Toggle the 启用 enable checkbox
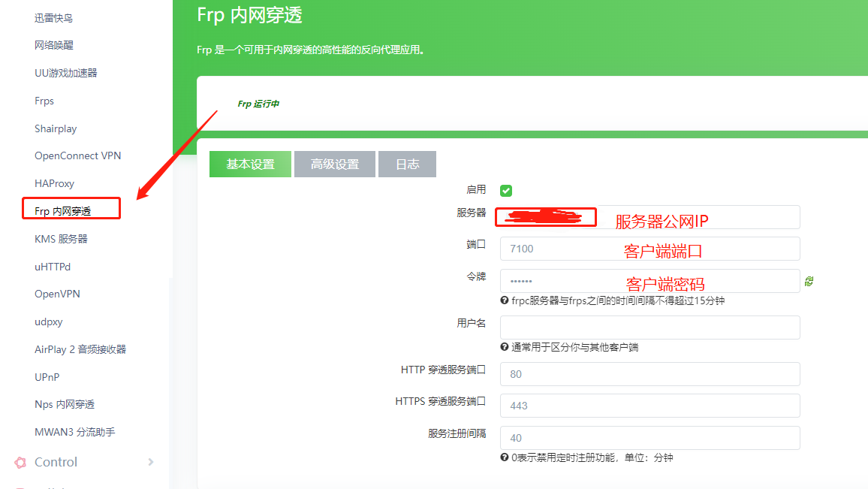This screenshot has height=489, width=868. 506,191
